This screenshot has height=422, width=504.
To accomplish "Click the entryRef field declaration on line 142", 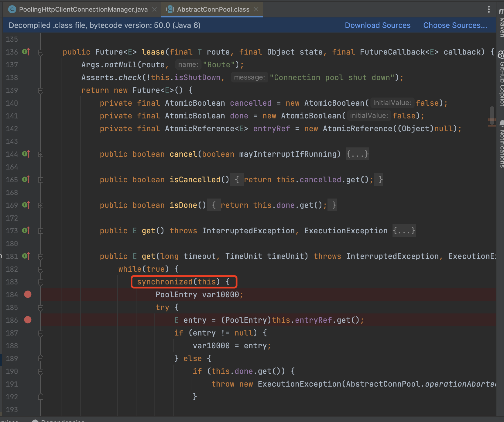I will coord(271,129).
